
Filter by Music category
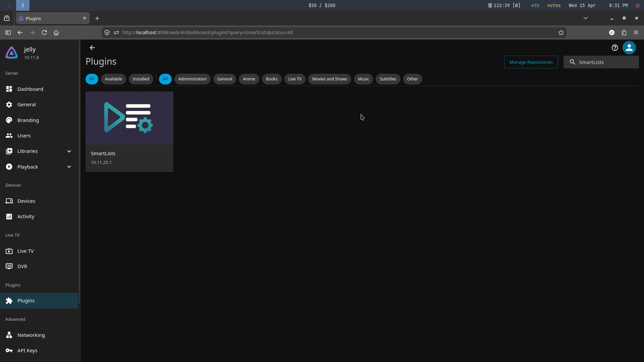(x=363, y=79)
